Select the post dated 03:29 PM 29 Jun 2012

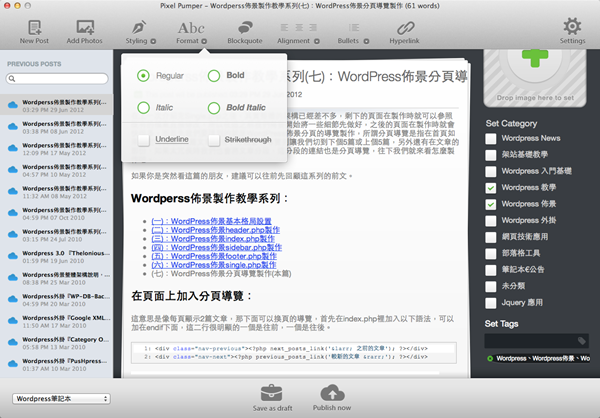[x=57, y=104]
